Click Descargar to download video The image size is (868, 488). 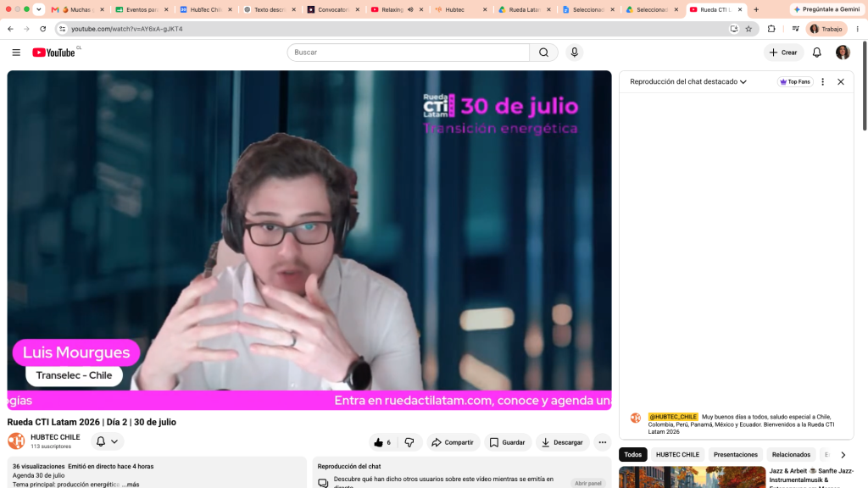[x=562, y=442]
